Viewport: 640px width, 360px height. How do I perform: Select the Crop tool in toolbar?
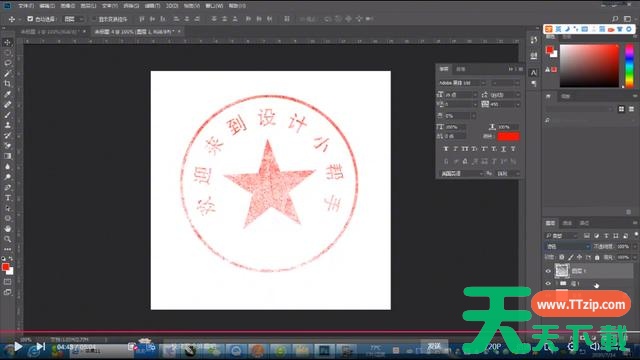pos(8,84)
